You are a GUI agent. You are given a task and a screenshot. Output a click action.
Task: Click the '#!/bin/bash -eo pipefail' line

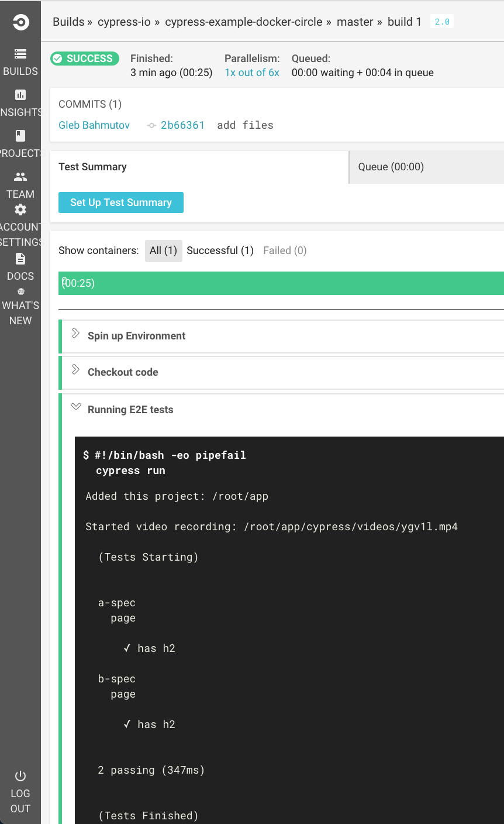[x=170, y=455]
